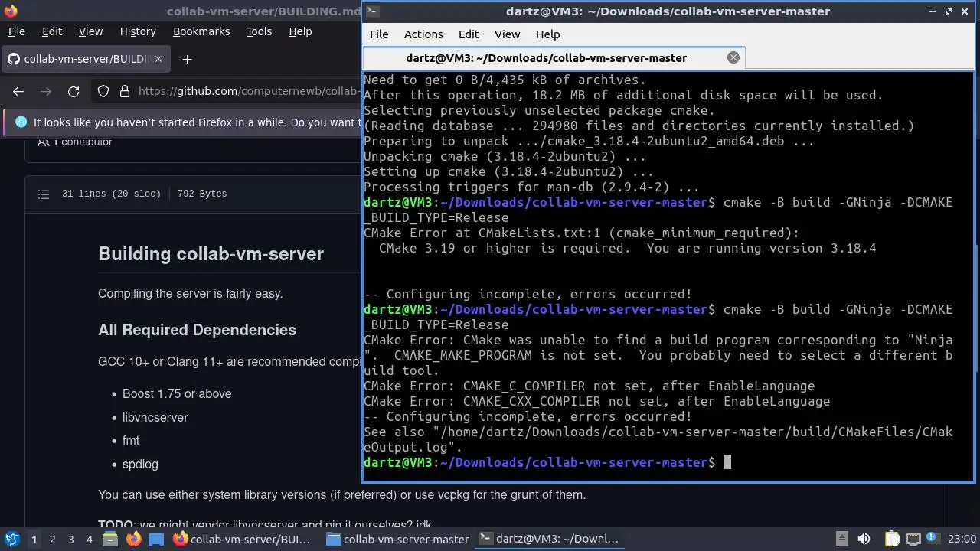Click the taskbar clock showing 23:00
The image size is (980, 551).
[x=962, y=539]
